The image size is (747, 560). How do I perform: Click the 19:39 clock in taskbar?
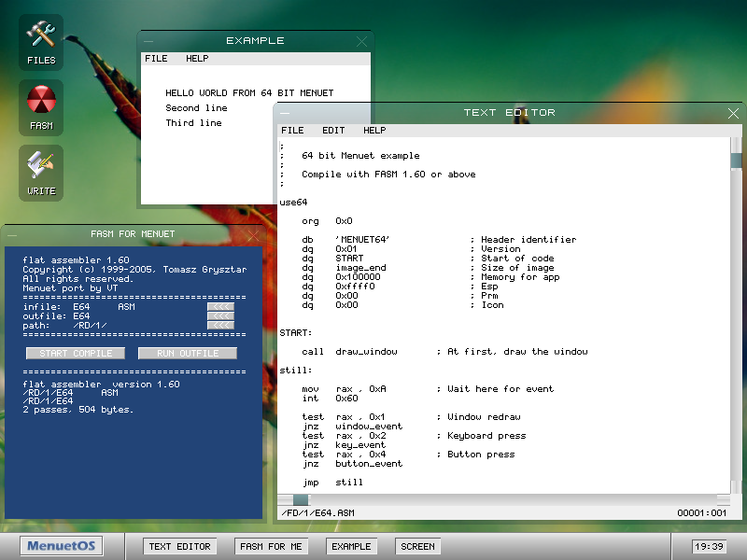point(709,546)
